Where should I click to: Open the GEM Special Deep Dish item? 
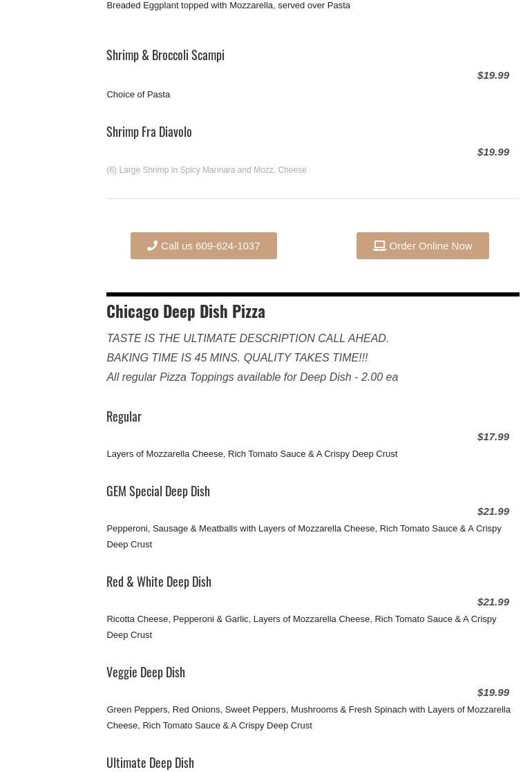point(158,491)
